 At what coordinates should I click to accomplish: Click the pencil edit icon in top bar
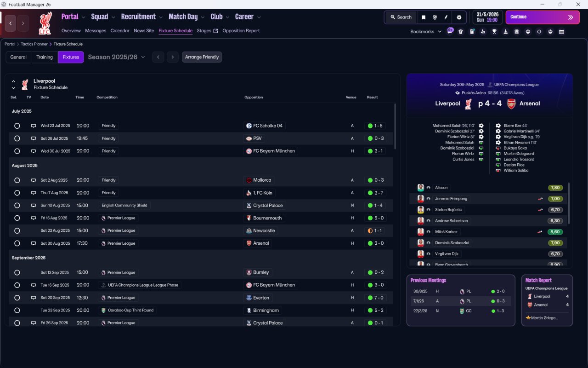click(446, 17)
